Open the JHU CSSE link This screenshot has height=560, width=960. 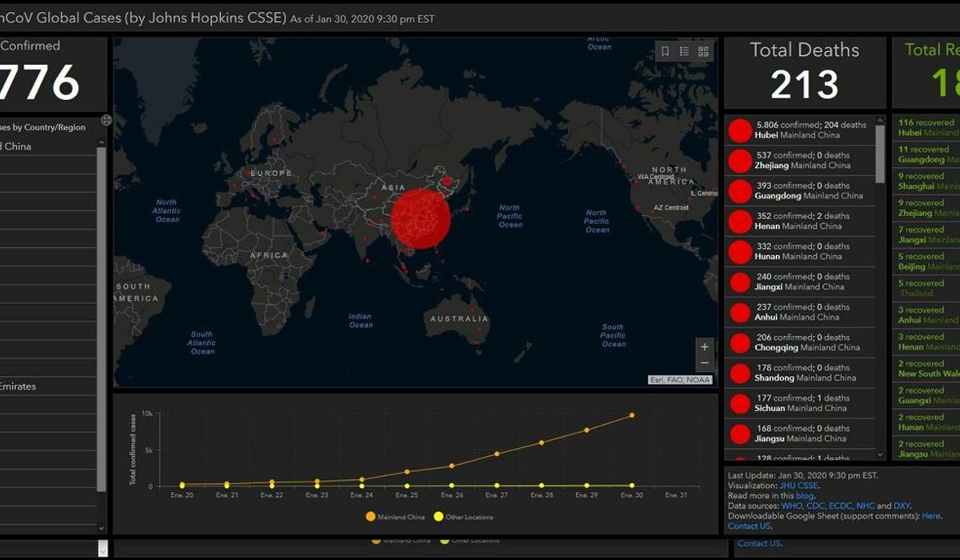tap(798, 486)
